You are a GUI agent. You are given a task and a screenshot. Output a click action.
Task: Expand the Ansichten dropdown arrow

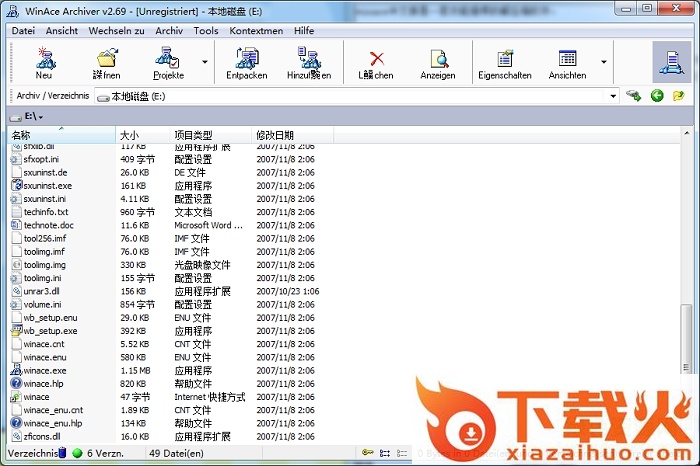[603, 62]
